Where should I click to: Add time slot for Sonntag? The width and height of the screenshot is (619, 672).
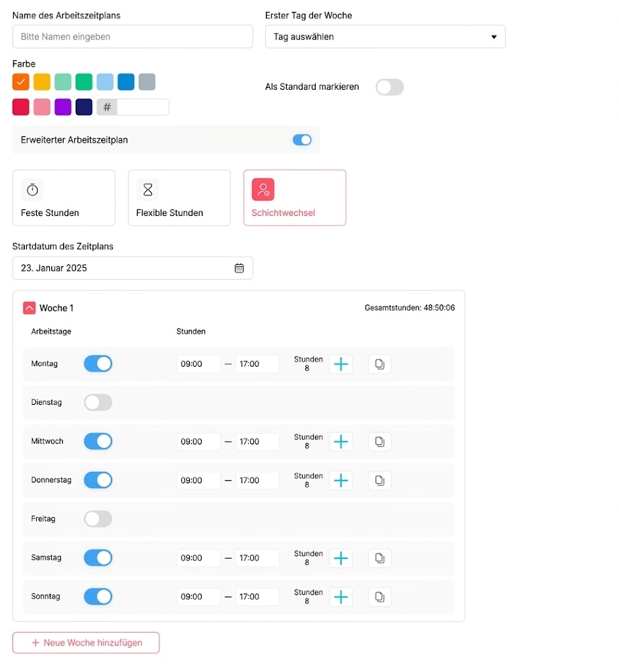click(341, 597)
